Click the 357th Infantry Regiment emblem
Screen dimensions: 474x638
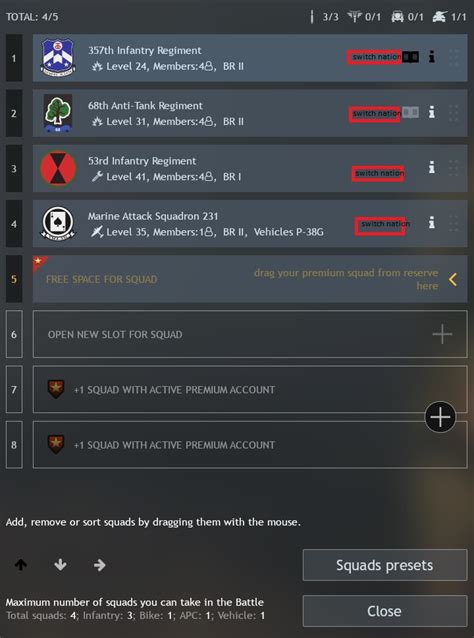[x=58, y=57]
